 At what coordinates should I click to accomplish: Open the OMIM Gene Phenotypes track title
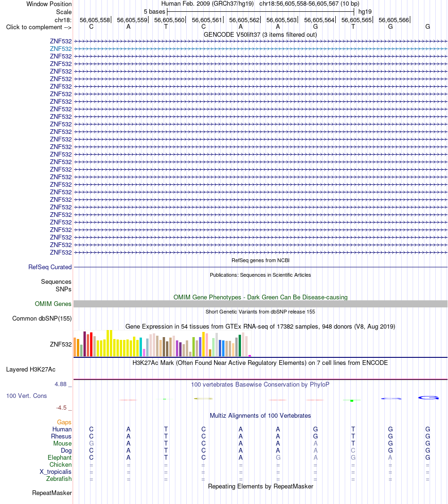click(260, 297)
